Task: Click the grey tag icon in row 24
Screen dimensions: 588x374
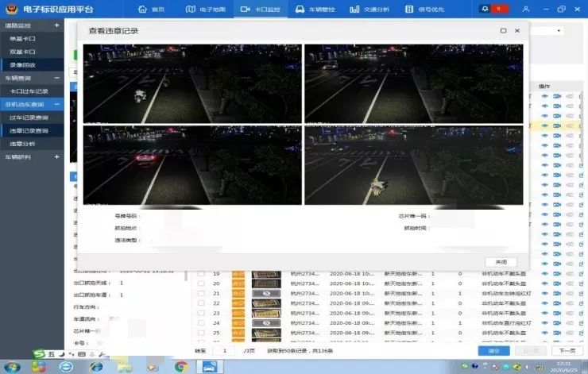Action: [570, 323]
